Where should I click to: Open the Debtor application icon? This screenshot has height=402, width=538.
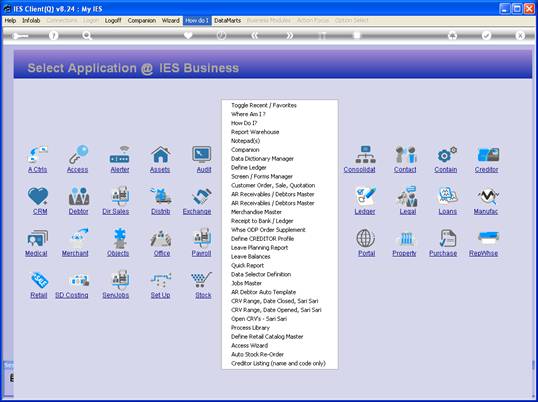click(79, 197)
